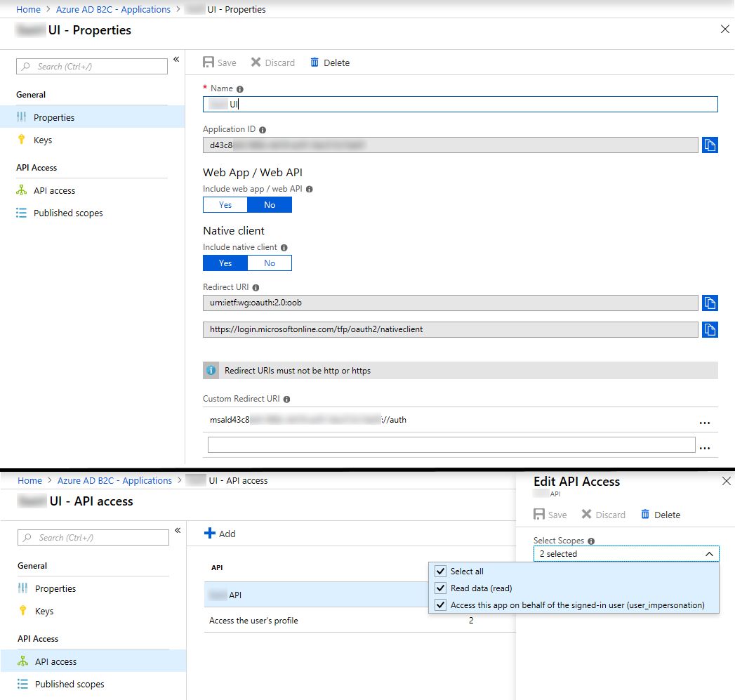Uncheck the user_impersonation scope checkbox

(x=441, y=605)
